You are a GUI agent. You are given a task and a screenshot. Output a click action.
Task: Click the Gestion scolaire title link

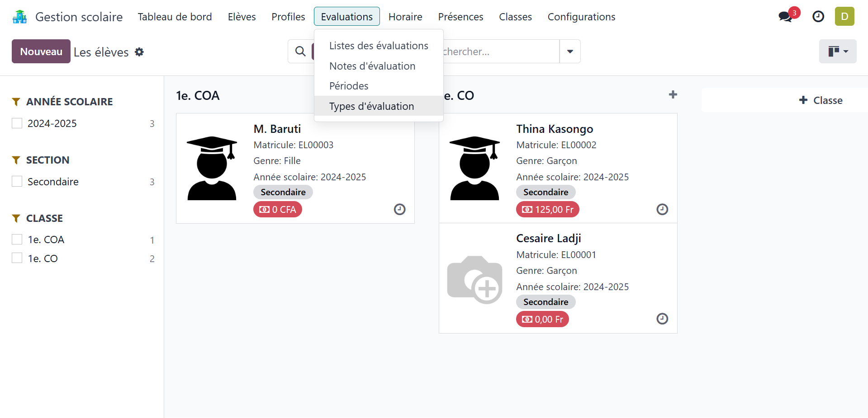click(x=79, y=17)
